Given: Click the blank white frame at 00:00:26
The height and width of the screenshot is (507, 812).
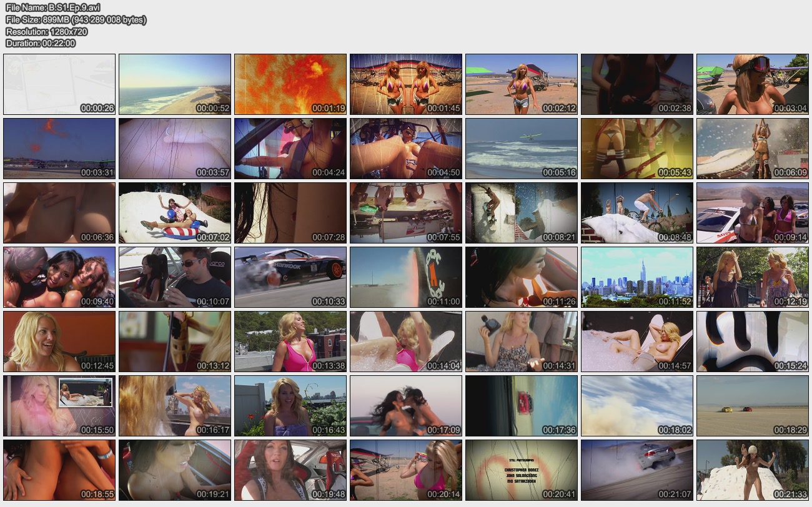Looking at the screenshot, I should tap(59, 84).
